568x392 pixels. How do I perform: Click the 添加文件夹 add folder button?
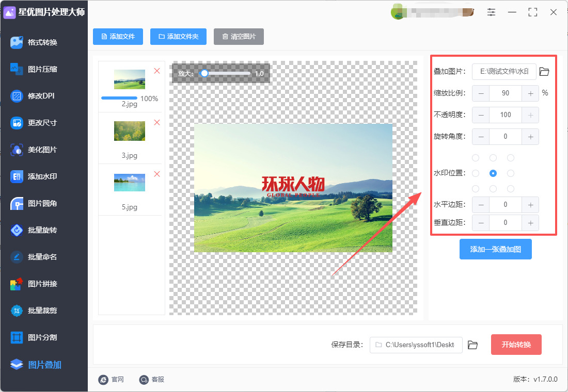pyautogui.click(x=178, y=37)
